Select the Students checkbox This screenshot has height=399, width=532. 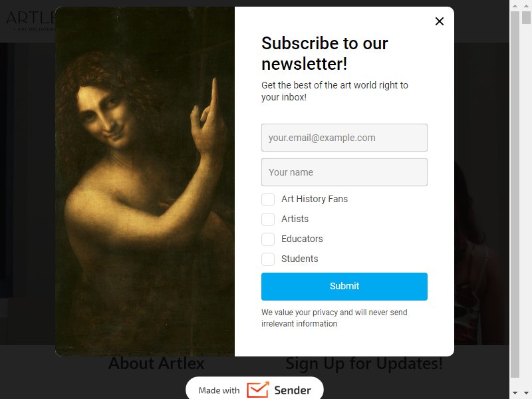pos(268,259)
